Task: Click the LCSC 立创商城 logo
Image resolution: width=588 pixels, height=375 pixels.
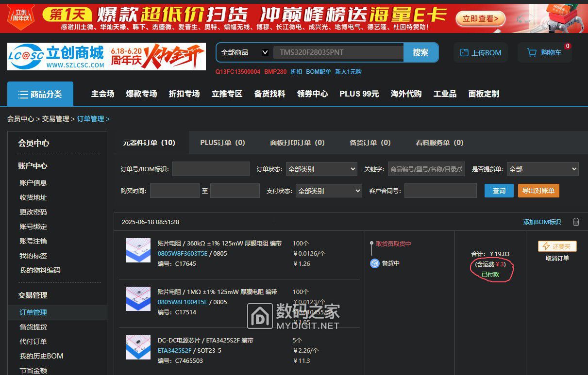Action: pos(56,56)
